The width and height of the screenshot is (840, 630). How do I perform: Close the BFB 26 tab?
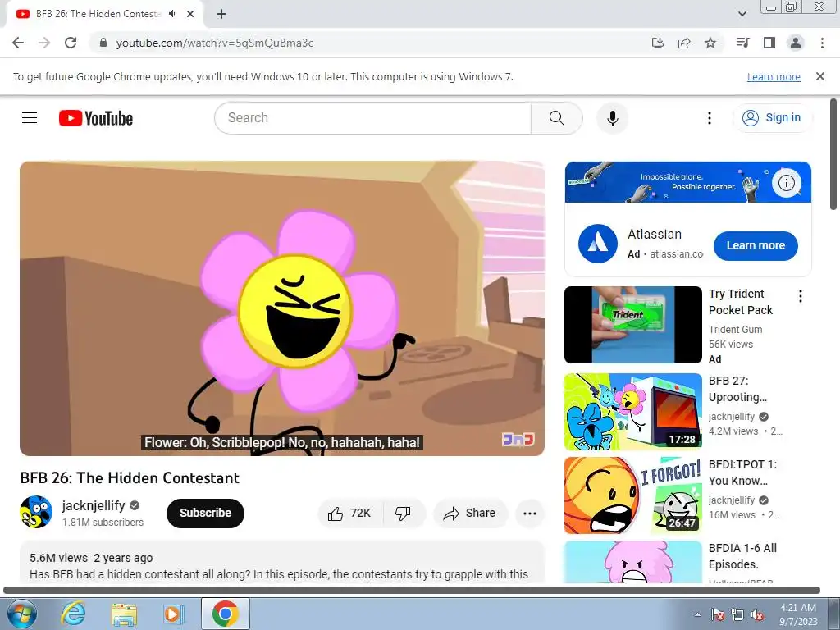[x=190, y=14]
